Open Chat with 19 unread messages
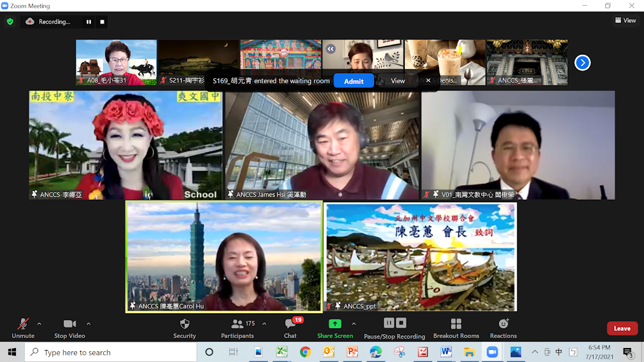 coord(290,328)
